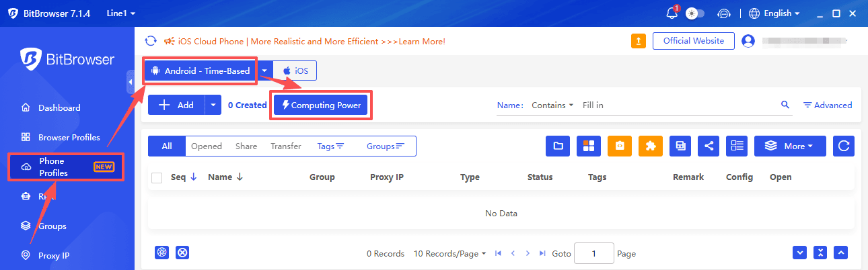
Task: Click the search magnifier icon
Action: point(785,105)
